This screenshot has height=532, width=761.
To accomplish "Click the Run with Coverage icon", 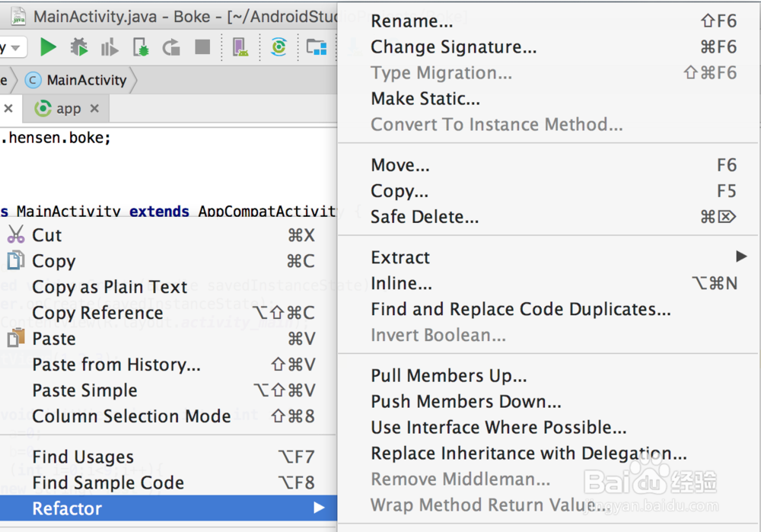I will point(110,48).
